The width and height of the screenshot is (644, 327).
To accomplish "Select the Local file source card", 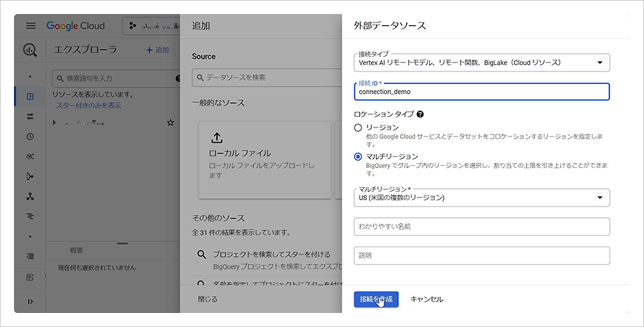I will pos(265,160).
